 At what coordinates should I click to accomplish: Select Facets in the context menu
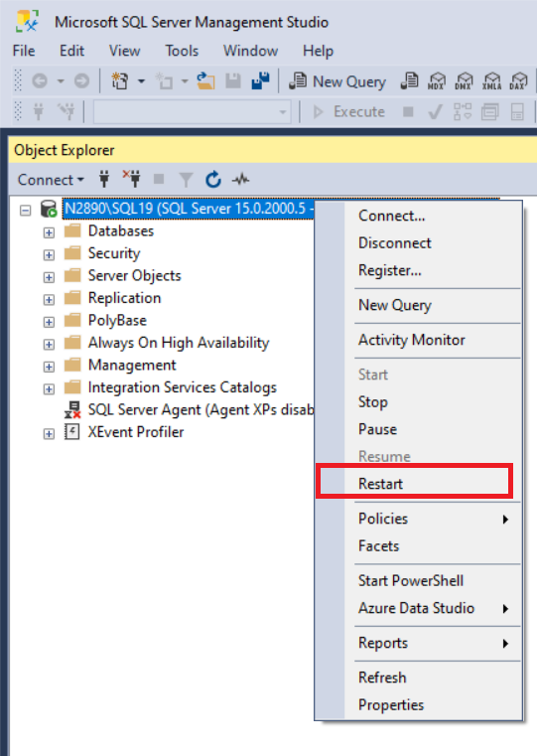pos(419,545)
